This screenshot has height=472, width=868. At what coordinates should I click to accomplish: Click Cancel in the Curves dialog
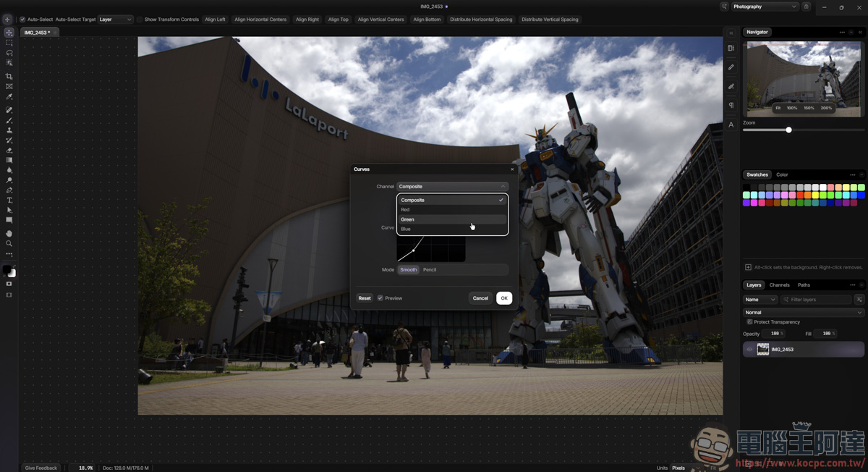click(x=480, y=298)
